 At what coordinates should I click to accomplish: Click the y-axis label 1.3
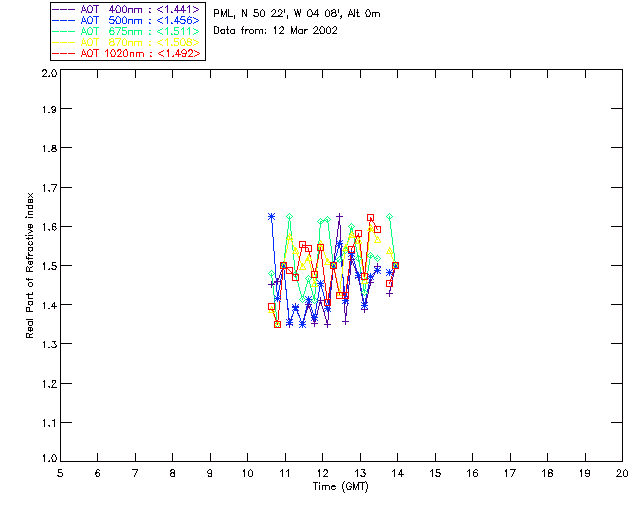(49, 345)
